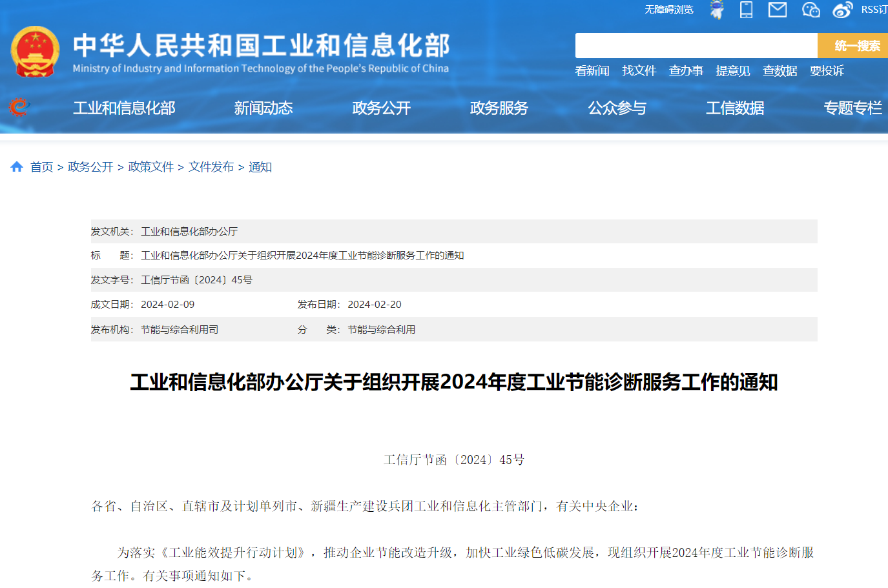Click the red swirl icon in navigation bar
888x588 pixels.
[x=19, y=107]
